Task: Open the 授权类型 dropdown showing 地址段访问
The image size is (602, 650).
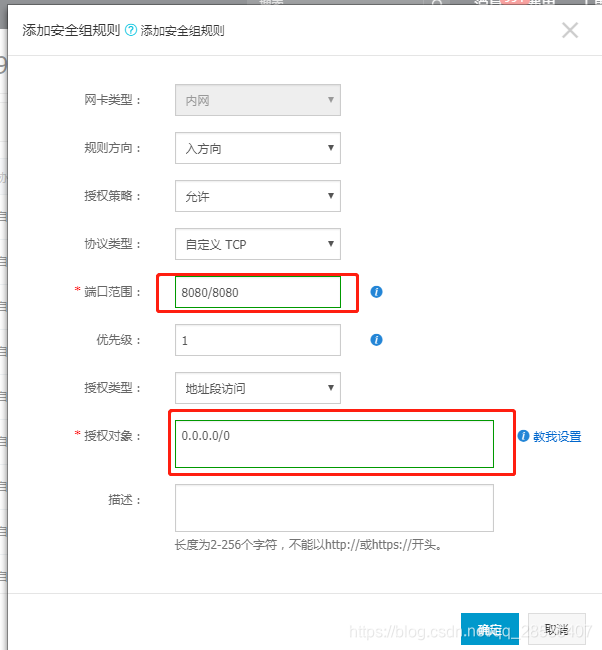Action: [x=258, y=388]
